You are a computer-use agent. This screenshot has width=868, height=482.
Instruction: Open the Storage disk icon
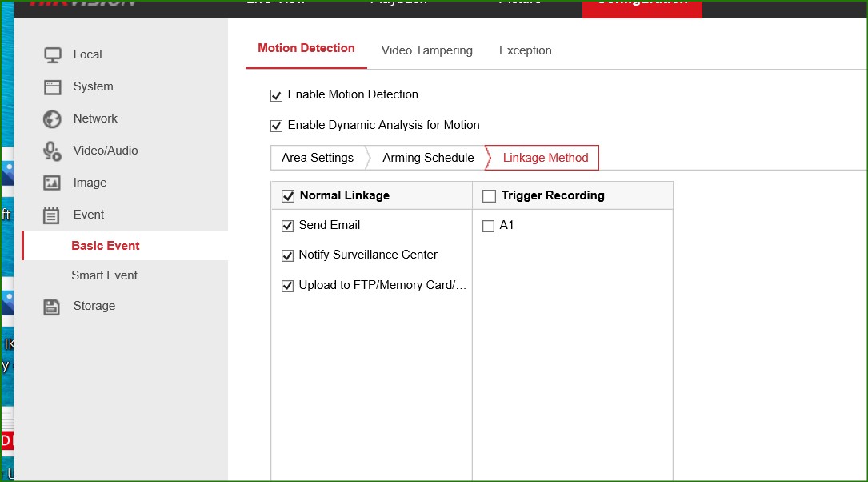[x=52, y=307]
